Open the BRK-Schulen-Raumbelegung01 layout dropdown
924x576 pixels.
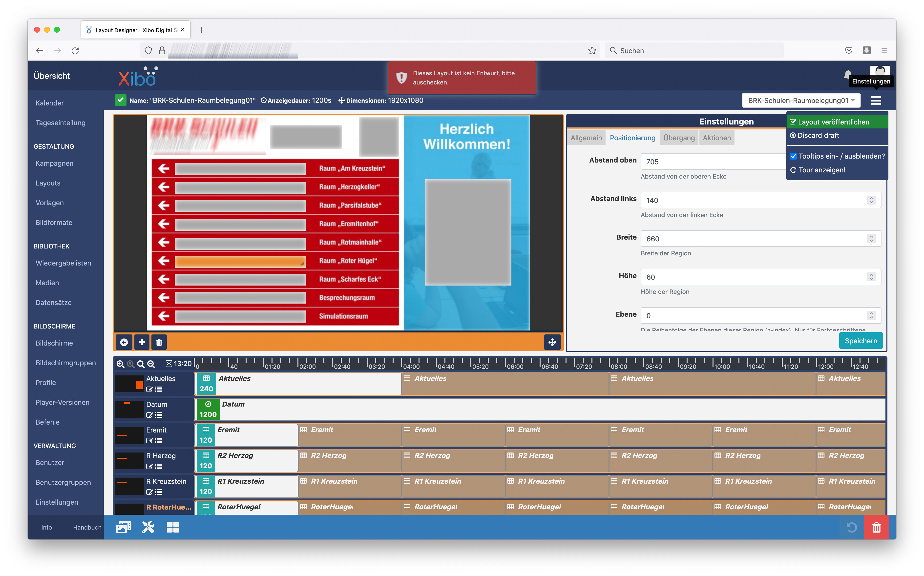(801, 101)
